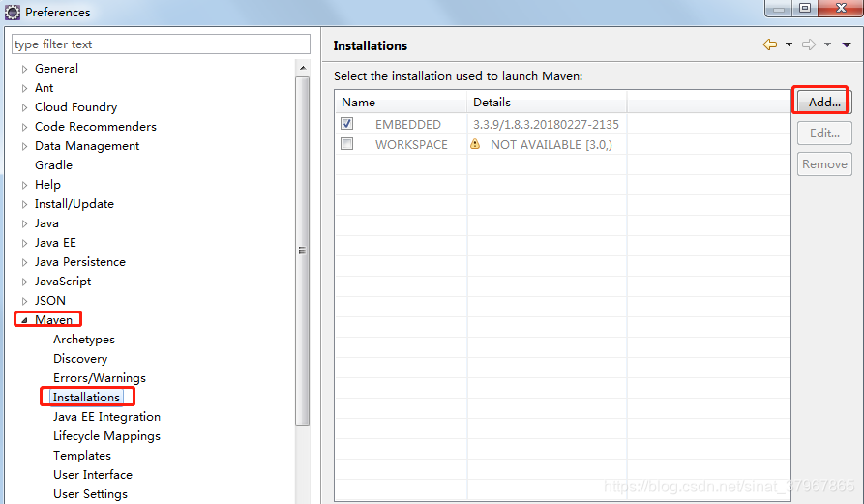Select User Settings under Maven
This screenshot has height=504, width=864.
point(90,494)
